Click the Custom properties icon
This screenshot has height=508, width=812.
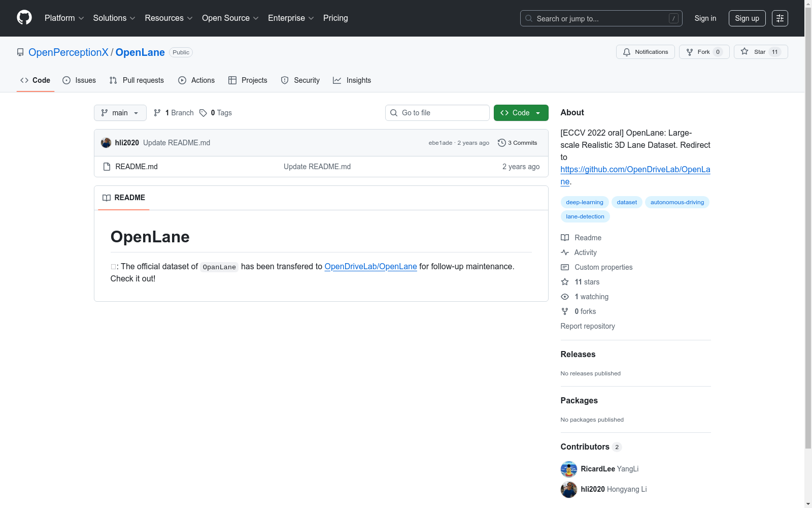(x=565, y=267)
